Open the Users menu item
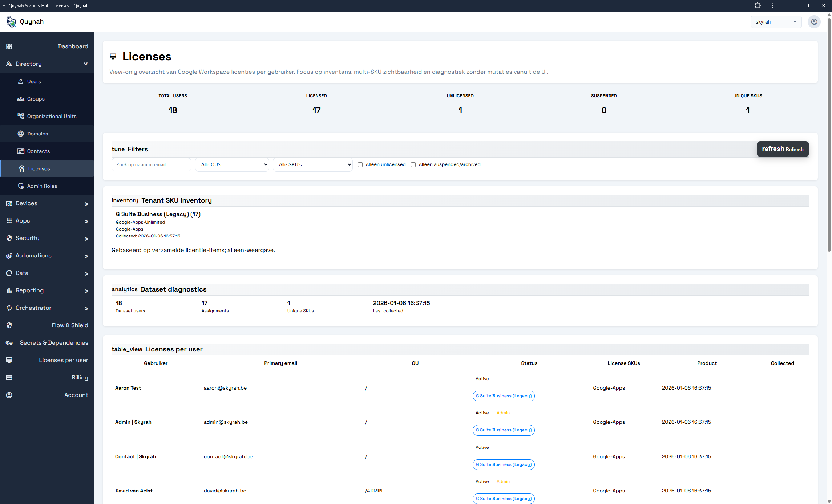The width and height of the screenshot is (832, 504). [x=34, y=81]
